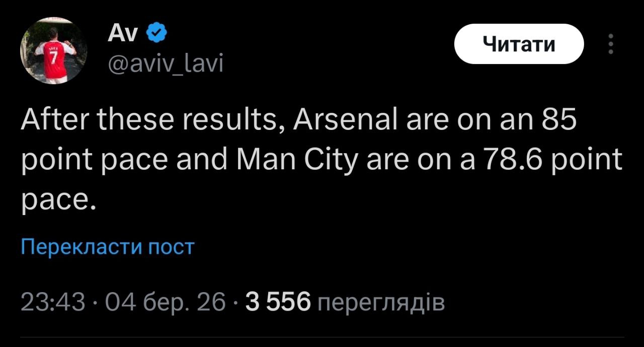Screen dimensions: 644x347
Task: Open the @aviv_lavi handle link
Action: coord(166,63)
